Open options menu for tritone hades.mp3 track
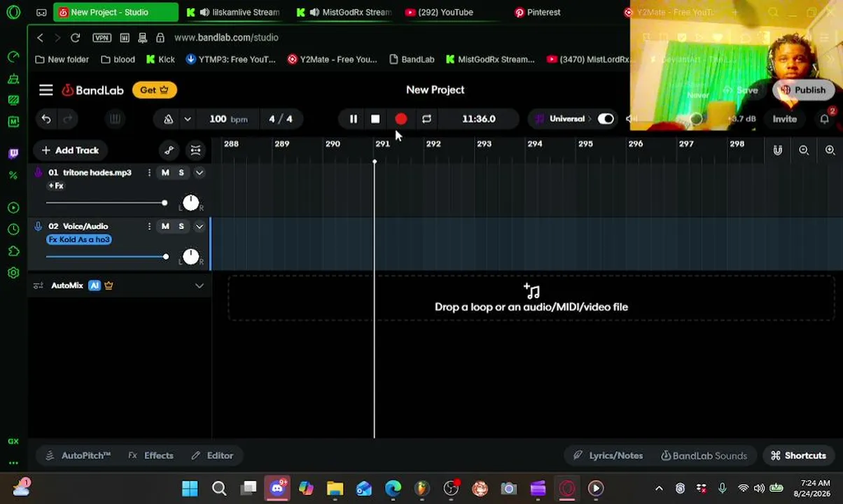This screenshot has height=504, width=843. (x=149, y=172)
